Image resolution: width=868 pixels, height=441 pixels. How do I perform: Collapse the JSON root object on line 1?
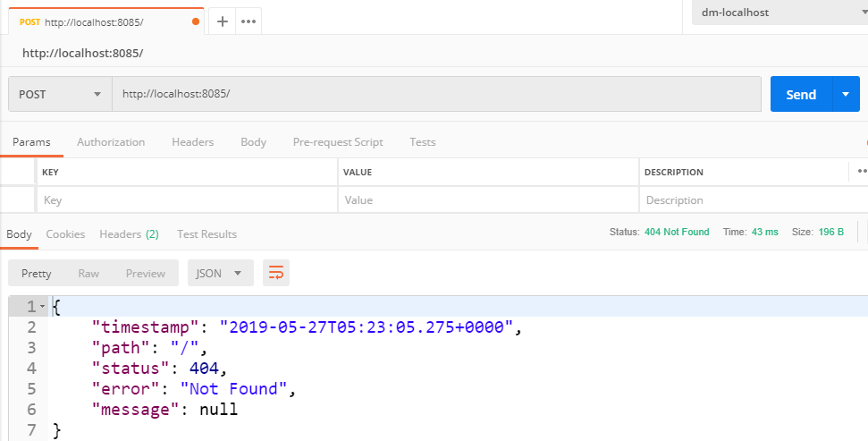[x=42, y=307]
